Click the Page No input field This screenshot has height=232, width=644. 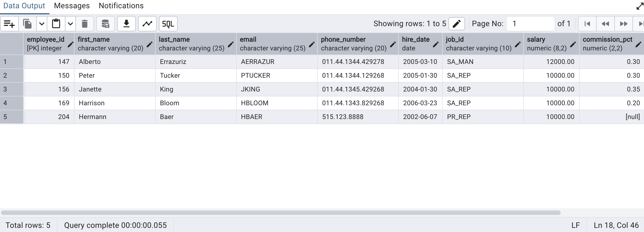tap(530, 24)
